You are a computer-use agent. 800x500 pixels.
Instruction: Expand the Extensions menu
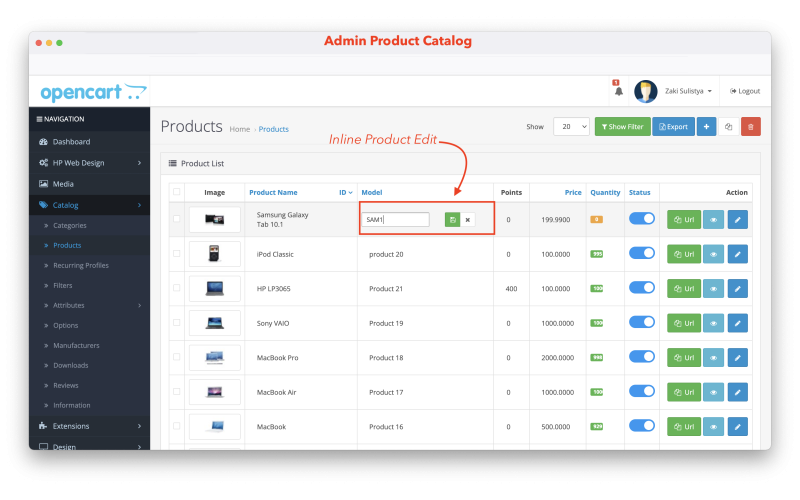point(89,426)
